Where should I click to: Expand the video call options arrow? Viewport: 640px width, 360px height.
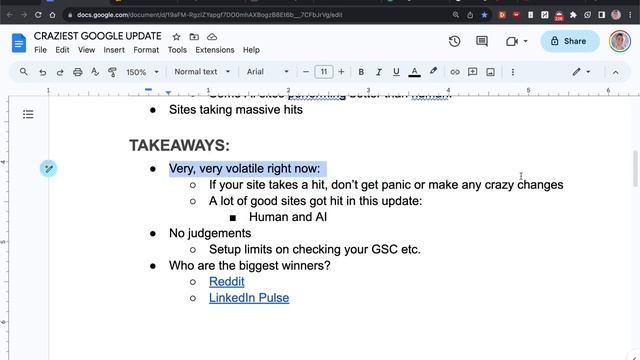(525, 41)
